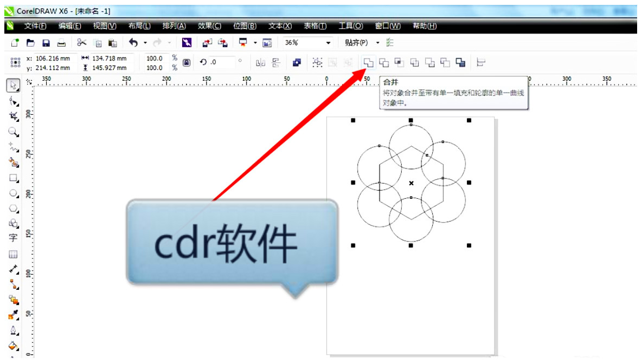Screen dimensions: 642x364
Task: Select the Crop tool
Action: [14, 116]
